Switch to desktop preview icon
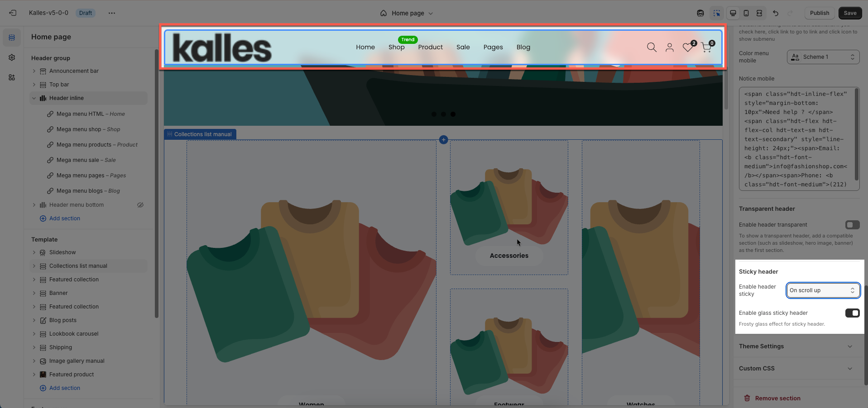Viewport: 868px width, 408px height. click(733, 13)
